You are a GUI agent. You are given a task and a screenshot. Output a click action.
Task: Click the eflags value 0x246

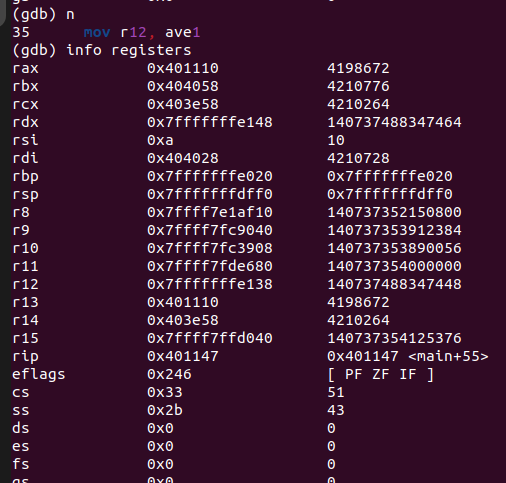(169, 374)
